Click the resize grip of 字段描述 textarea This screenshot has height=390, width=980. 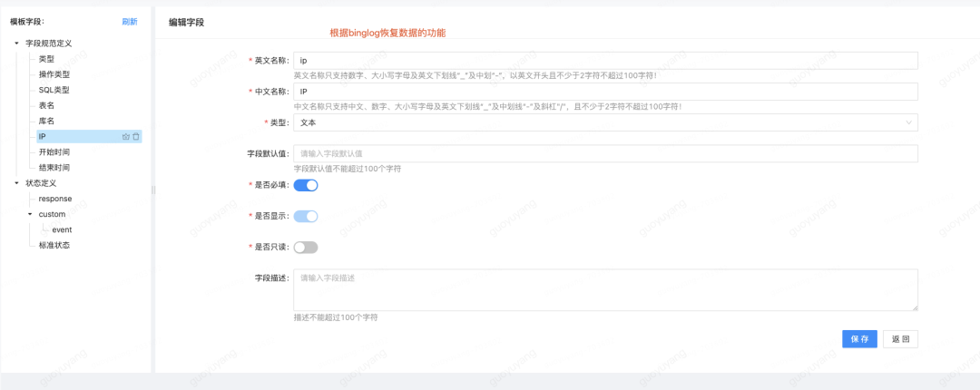[915, 307]
